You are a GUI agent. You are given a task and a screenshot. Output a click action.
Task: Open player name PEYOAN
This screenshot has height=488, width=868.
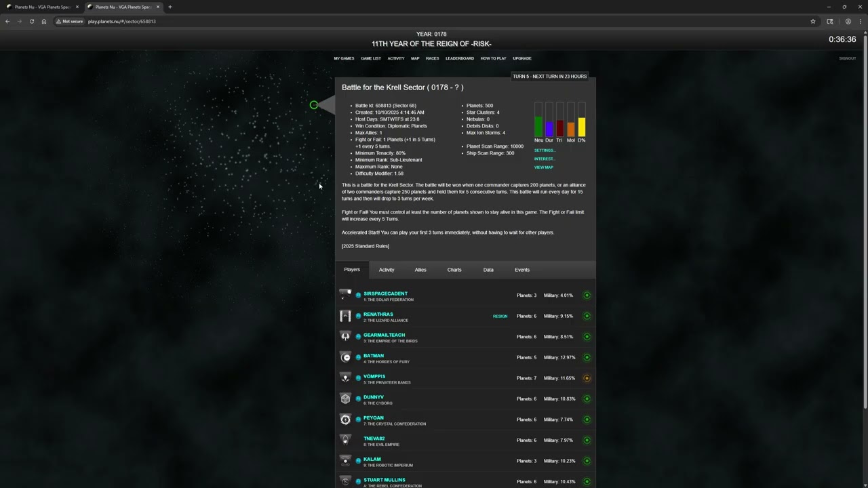tap(374, 418)
